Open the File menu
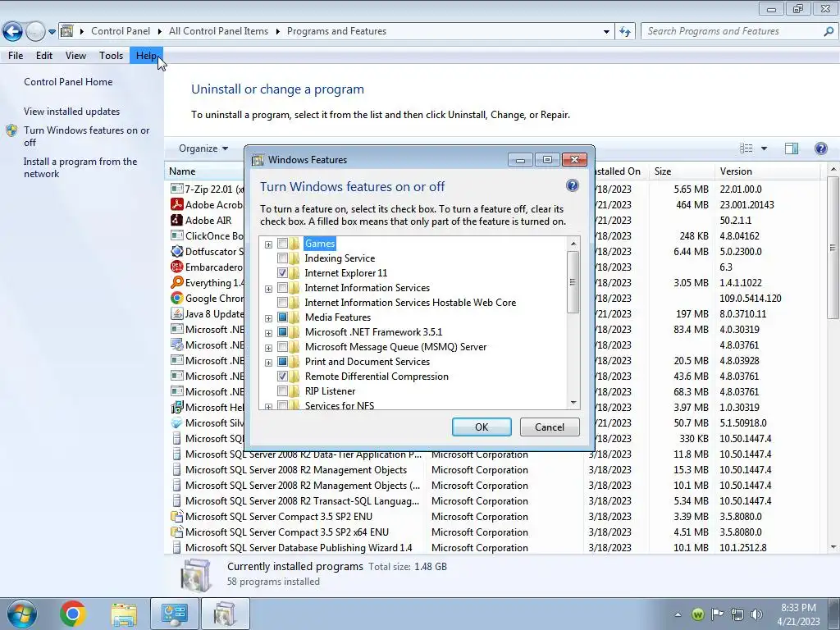 16,55
